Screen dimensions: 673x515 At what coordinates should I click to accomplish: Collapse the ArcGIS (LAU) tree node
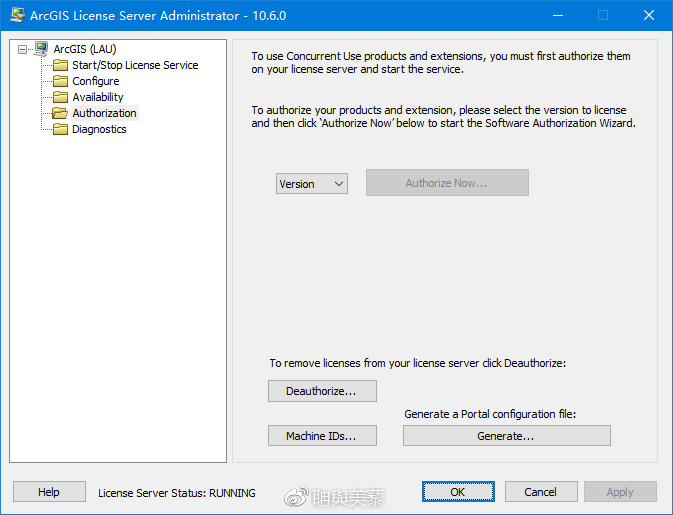[22, 49]
